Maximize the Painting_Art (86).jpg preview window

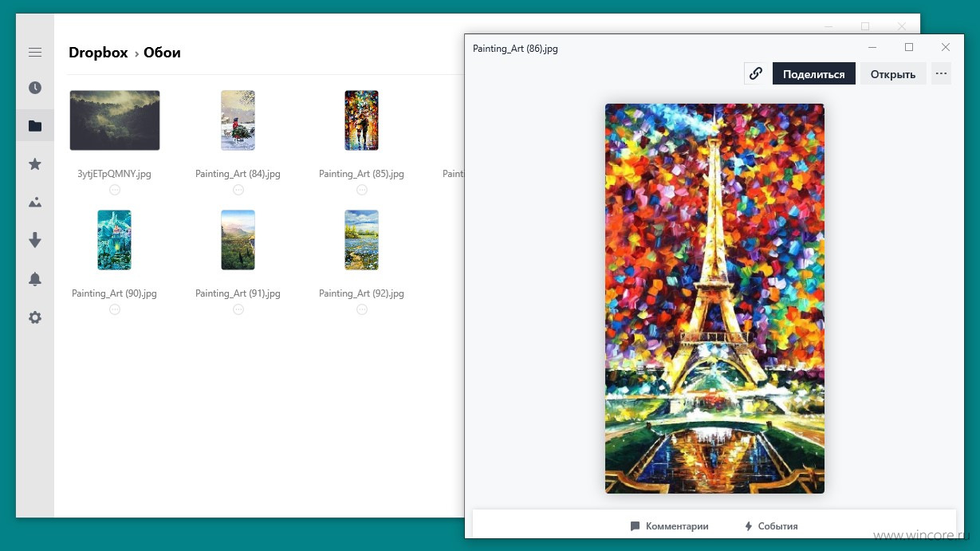tap(909, 48)
